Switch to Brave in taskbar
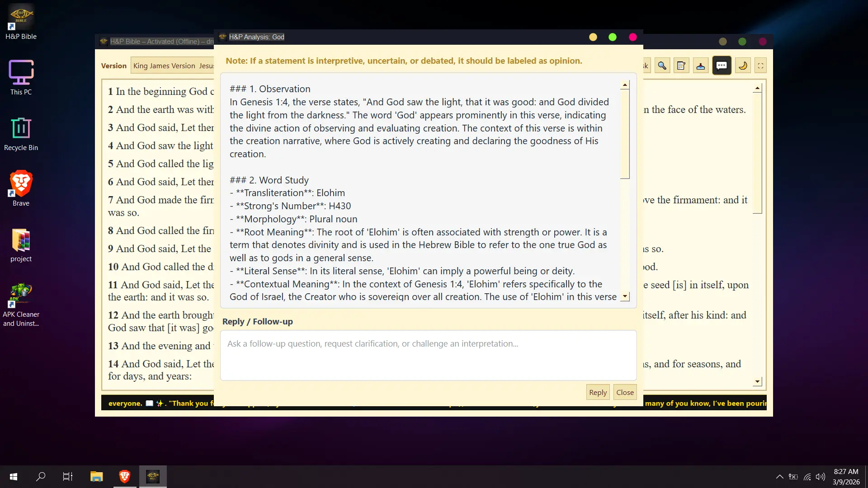This screenshot has height=488, width=868. tap(125, 477)
